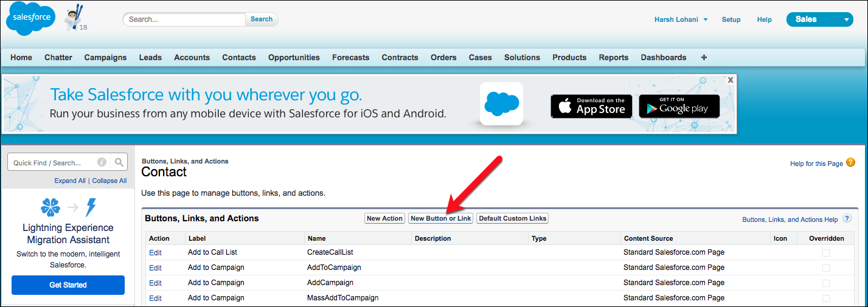
Task: Click the MassAddToCampaign name cell
Action: point(343,298)
